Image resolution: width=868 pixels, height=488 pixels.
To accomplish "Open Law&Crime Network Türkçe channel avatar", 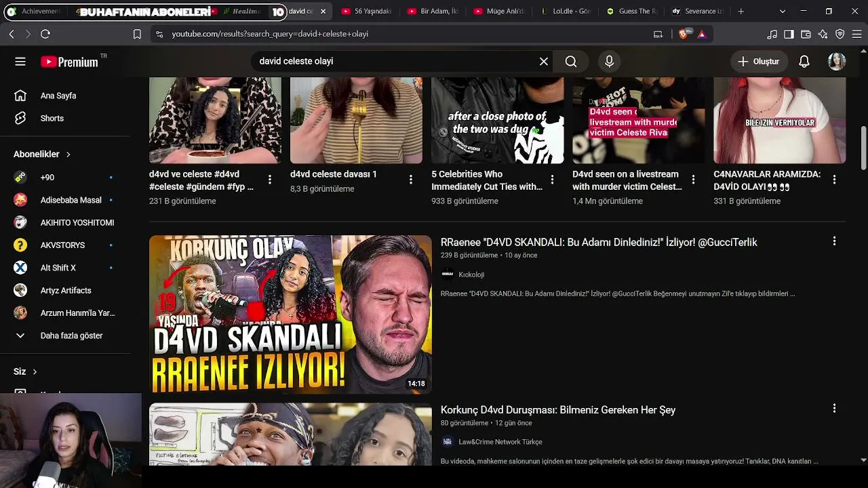I will click(448, 442).
